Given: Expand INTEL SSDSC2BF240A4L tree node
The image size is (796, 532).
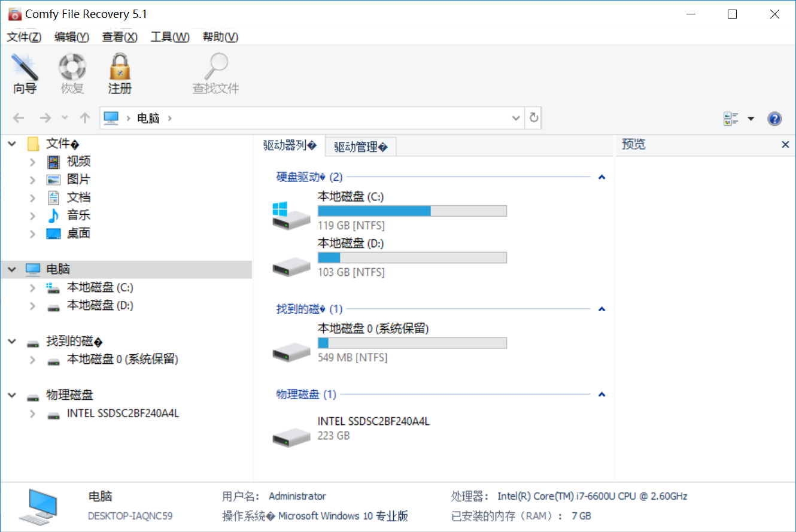Looking at the screenshot, I should (32, 414).
